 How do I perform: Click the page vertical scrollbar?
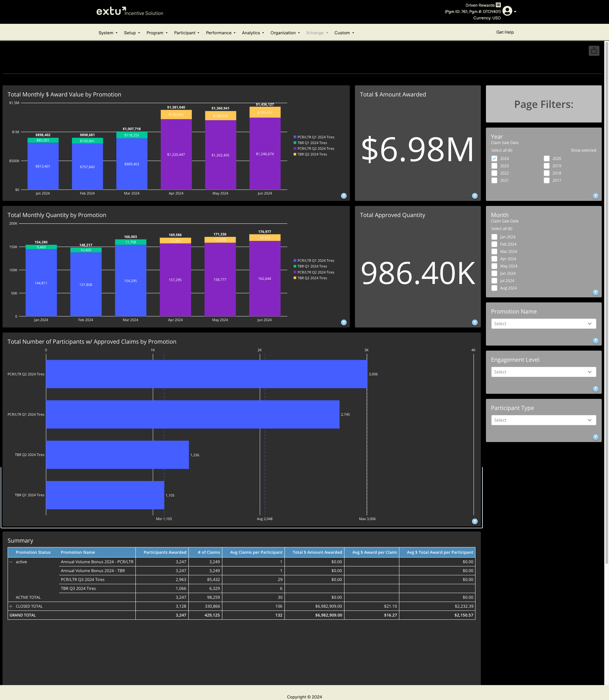(606, 303)
